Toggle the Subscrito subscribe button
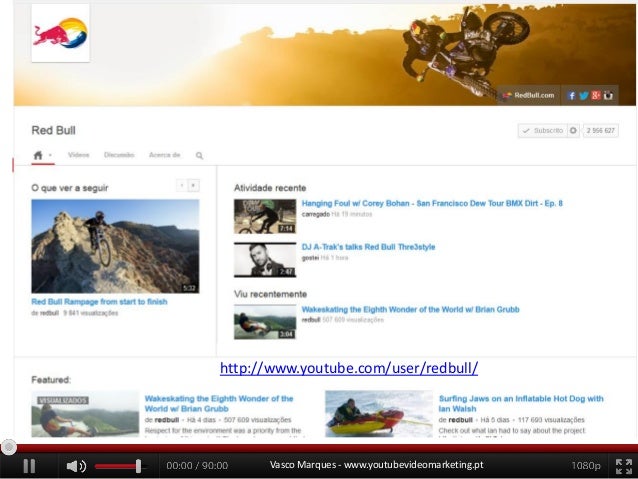The image size is (638, 479). [x=543, y=131]
